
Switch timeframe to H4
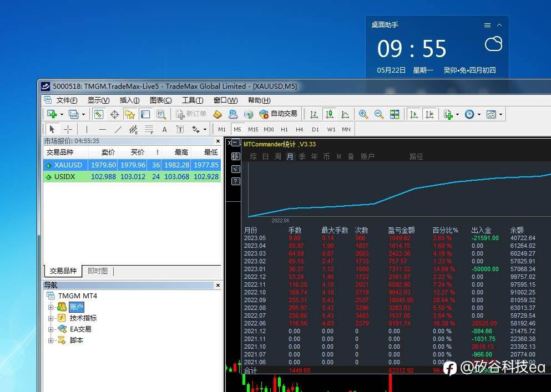pyautogui.click(x=300, y=129)
